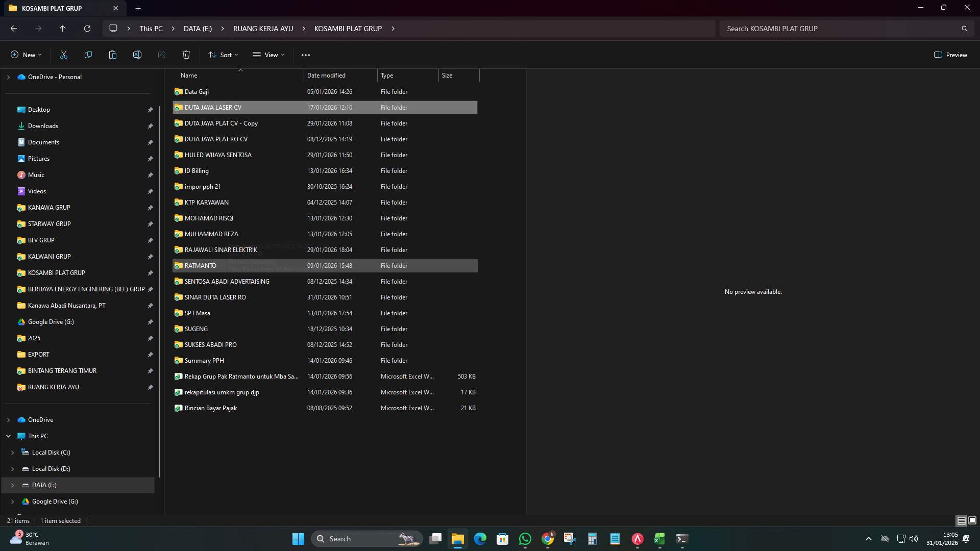Image resolution: width=980 pixels, height=551 pixels.
Task: Select the Rename icon in the toolbar
Action: pos(137,55)
